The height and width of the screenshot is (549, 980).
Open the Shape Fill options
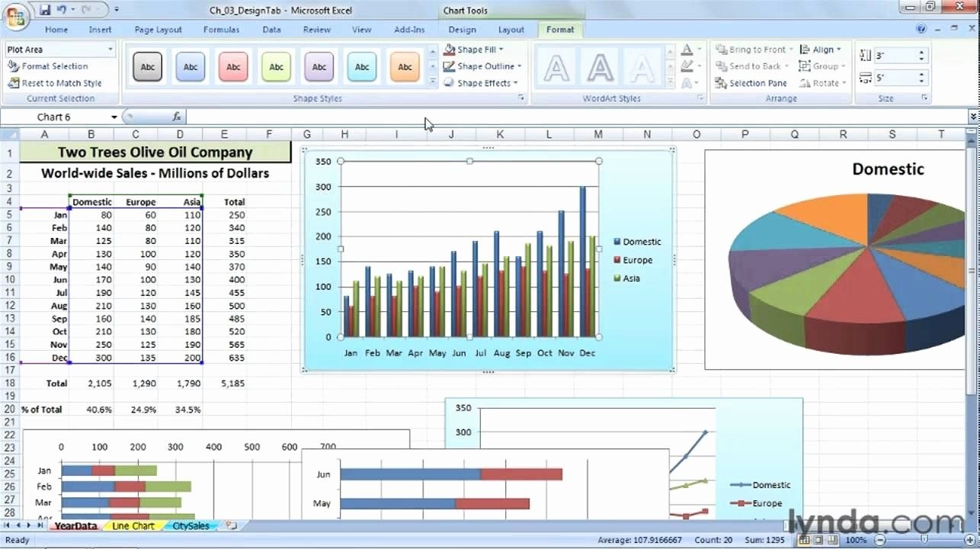pos(473,49)
